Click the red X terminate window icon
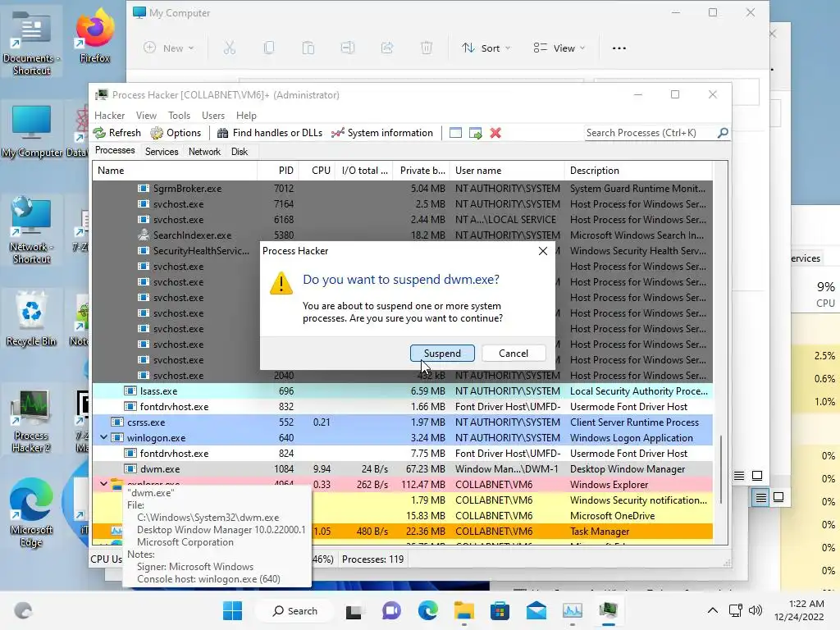This screenshot has width=840, height=630. click(x=495, y=133)
